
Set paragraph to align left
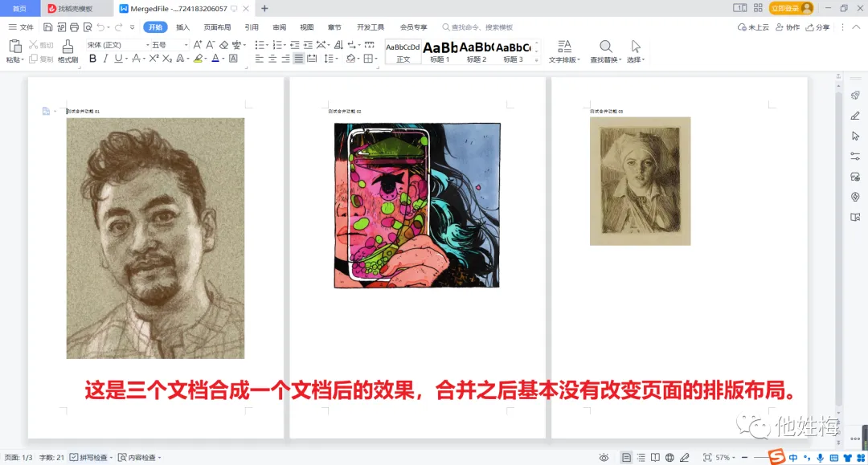coord(259,59)
